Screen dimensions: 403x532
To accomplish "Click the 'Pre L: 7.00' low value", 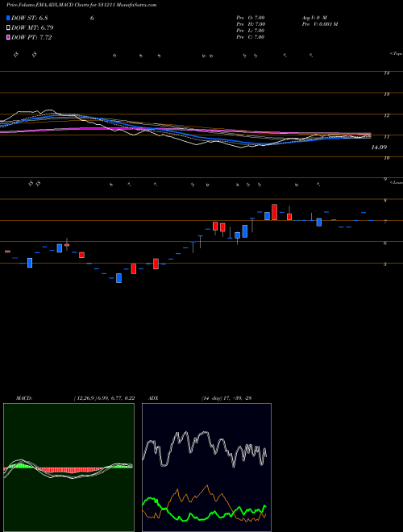I will click(x=251, y=31).
